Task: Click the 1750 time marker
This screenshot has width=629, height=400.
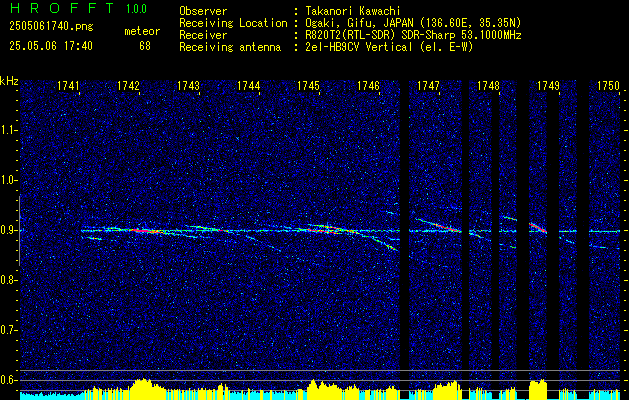Action: [x=609, y=86]
